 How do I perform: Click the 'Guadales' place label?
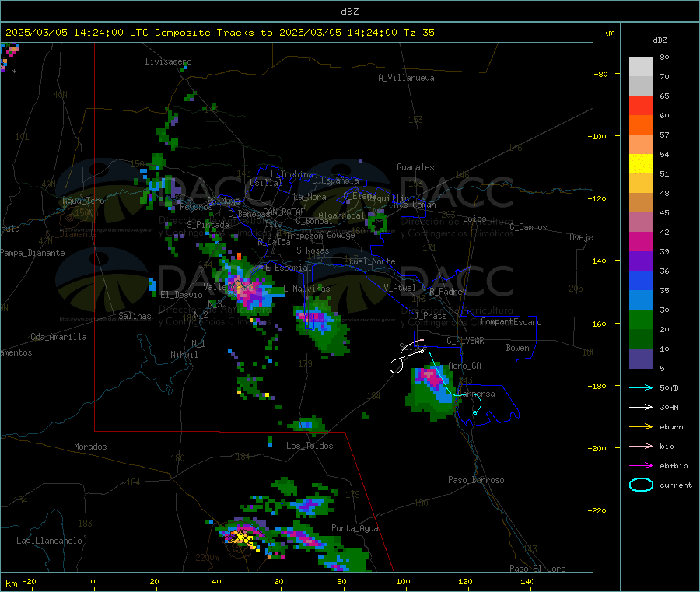[415, 167]
